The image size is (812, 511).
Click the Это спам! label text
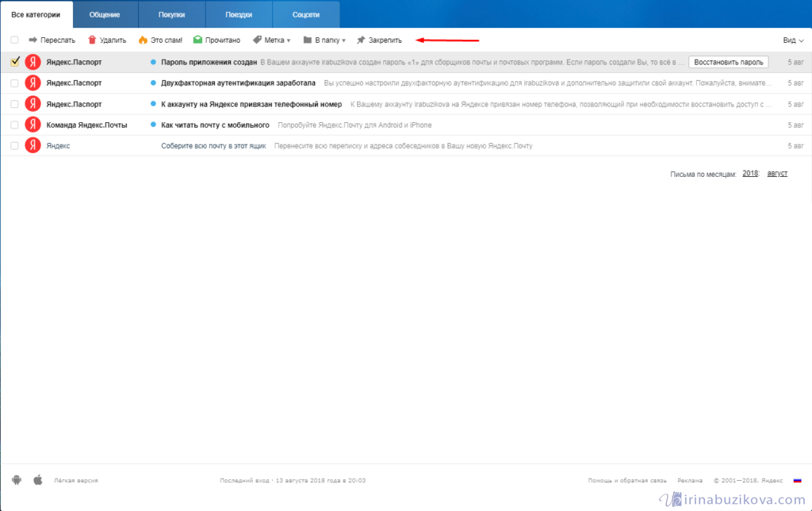(x=167, y=40)
